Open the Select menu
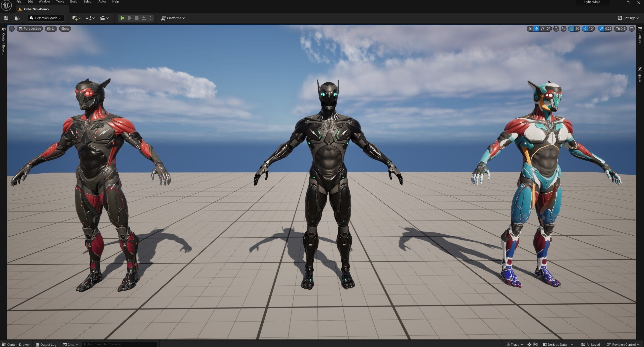 tap(88, 2)
